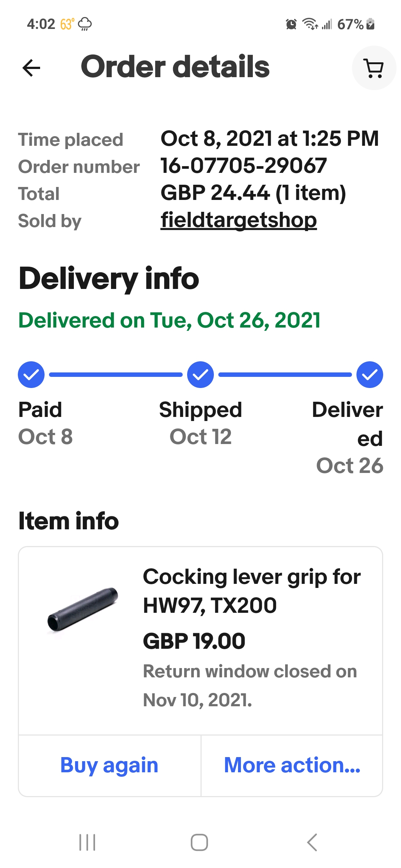Tap the Android home button
The width and height of the screenshot is (401, 868).
tap(199, 842)
